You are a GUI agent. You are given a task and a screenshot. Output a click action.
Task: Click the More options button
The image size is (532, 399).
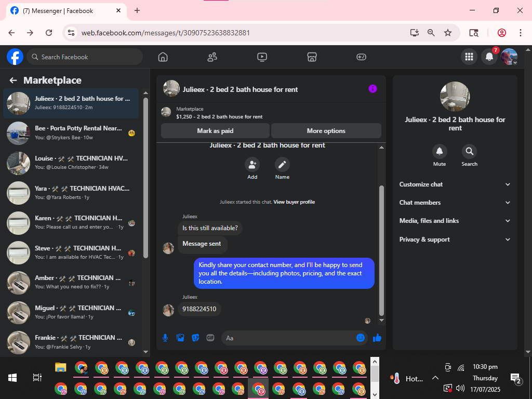coord(326,131)
